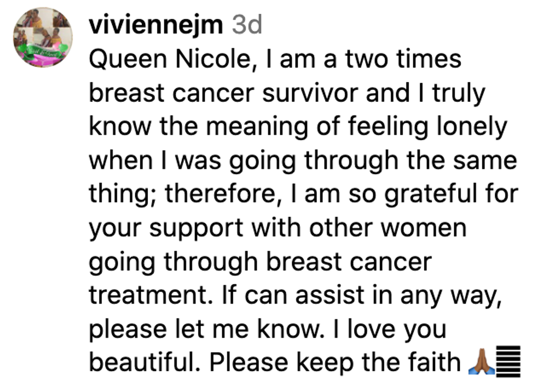
Task: Click the 3d comment timestamp
Action: pos(247,25)
